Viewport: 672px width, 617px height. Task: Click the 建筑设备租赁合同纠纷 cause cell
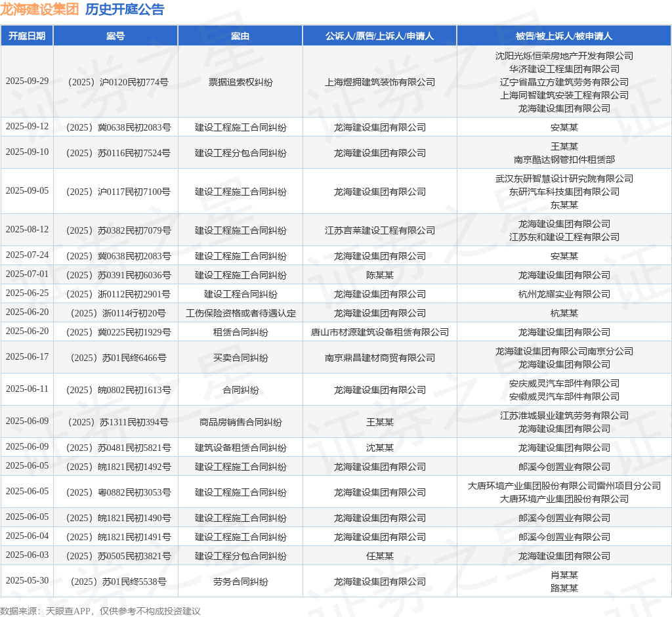tap(240, 448)
